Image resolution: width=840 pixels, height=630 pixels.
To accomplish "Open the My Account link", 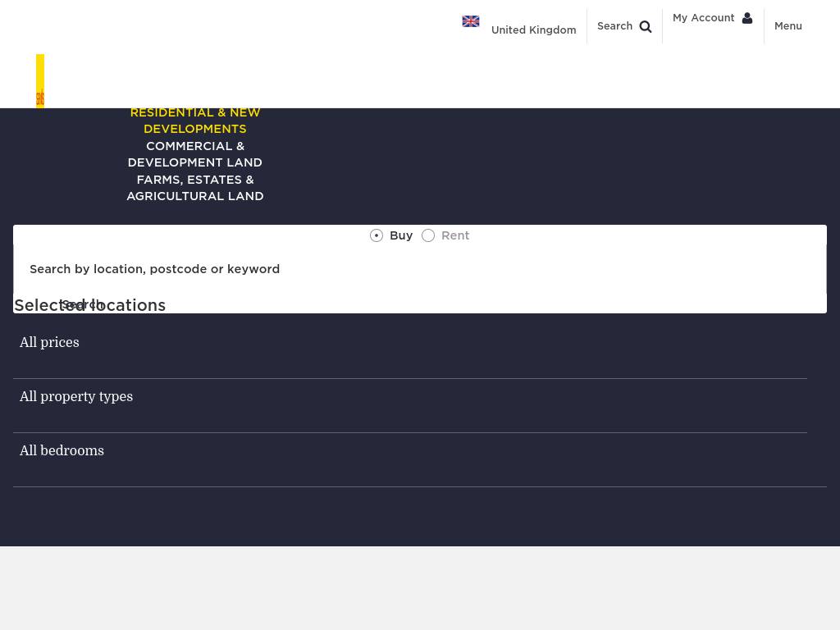I will 703,18.
